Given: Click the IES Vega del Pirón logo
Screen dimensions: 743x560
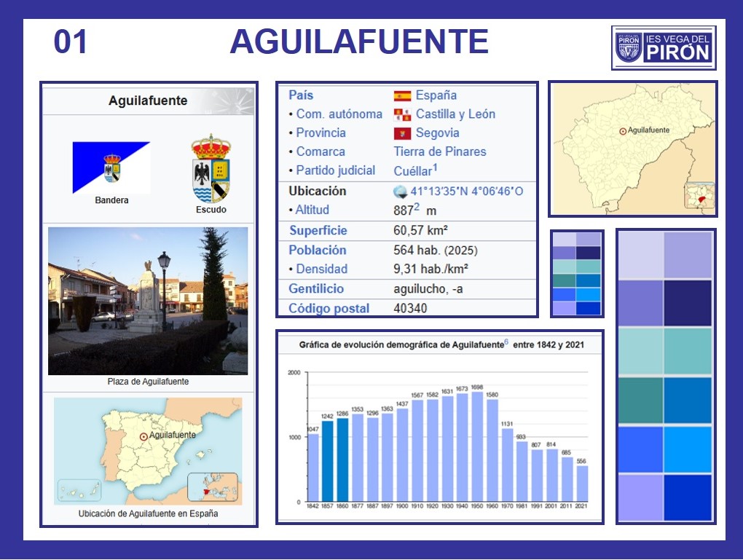Looking at the screenshot, I should [663, 47].
